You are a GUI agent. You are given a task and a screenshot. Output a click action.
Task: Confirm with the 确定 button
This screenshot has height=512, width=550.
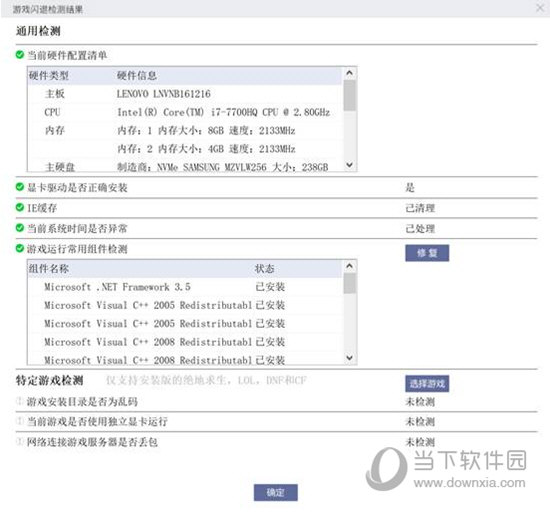click(276, 492)
